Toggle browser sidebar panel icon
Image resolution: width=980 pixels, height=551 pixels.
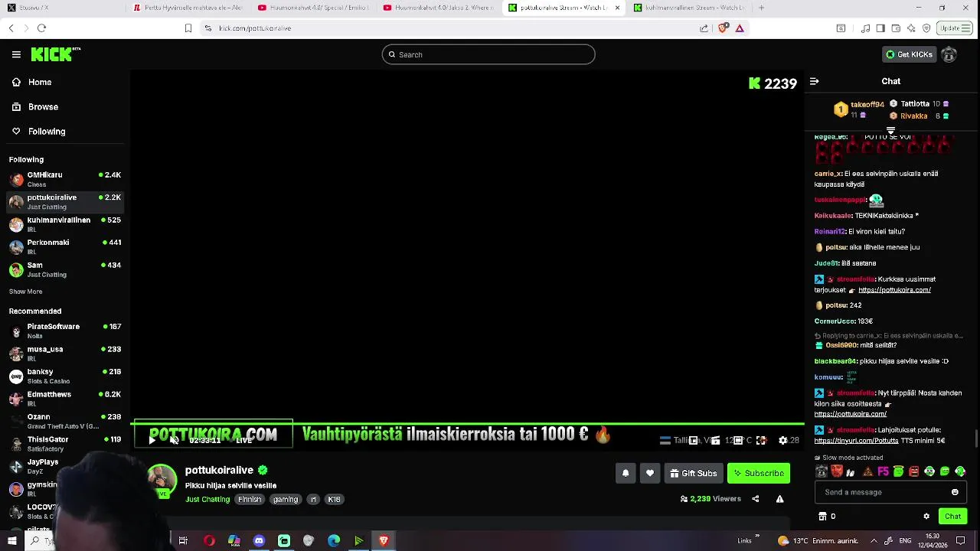[x=880, y=28]
